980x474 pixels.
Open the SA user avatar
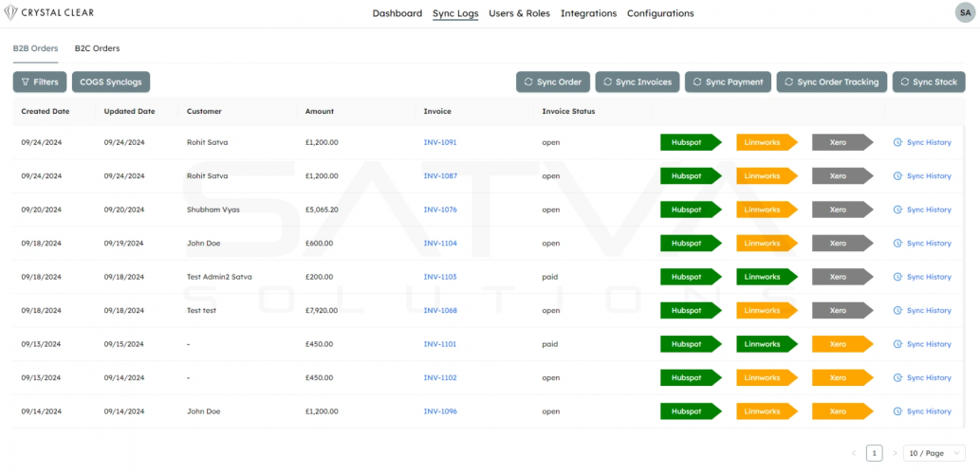(x=965, y=12)
